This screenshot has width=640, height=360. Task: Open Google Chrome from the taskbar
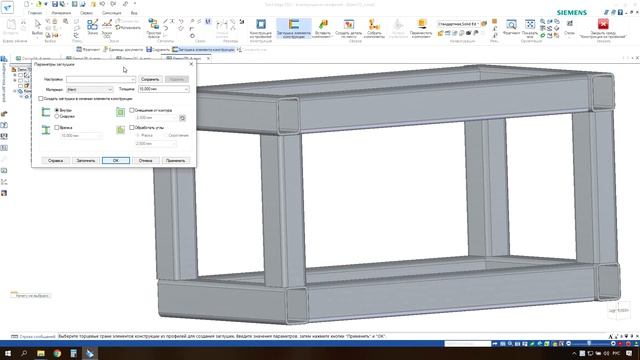tap(57, 353)
